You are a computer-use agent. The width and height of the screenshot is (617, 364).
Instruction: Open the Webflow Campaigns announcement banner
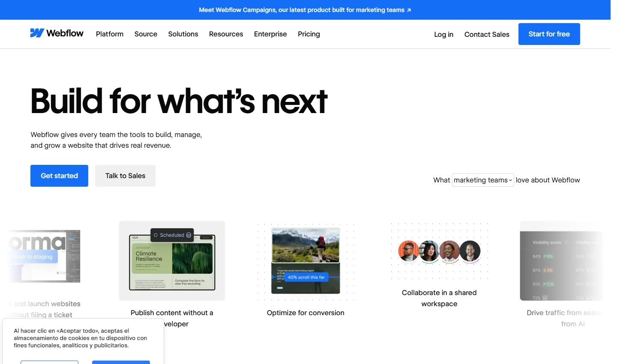click(305, 10)
